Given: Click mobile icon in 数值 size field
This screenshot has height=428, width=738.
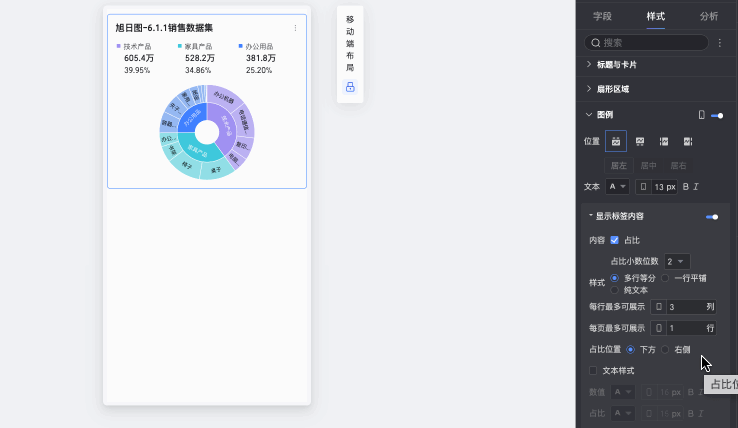Looking at the screenshot, I should pos(649,392).
